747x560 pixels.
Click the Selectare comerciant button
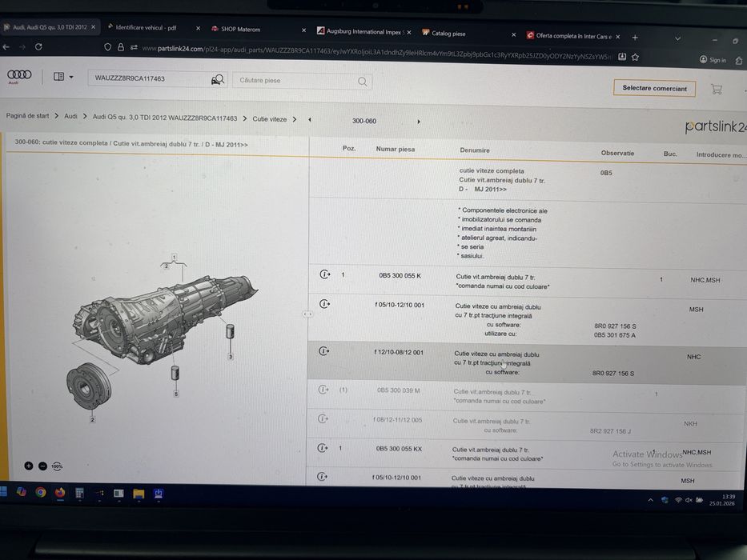pos(654,88)
